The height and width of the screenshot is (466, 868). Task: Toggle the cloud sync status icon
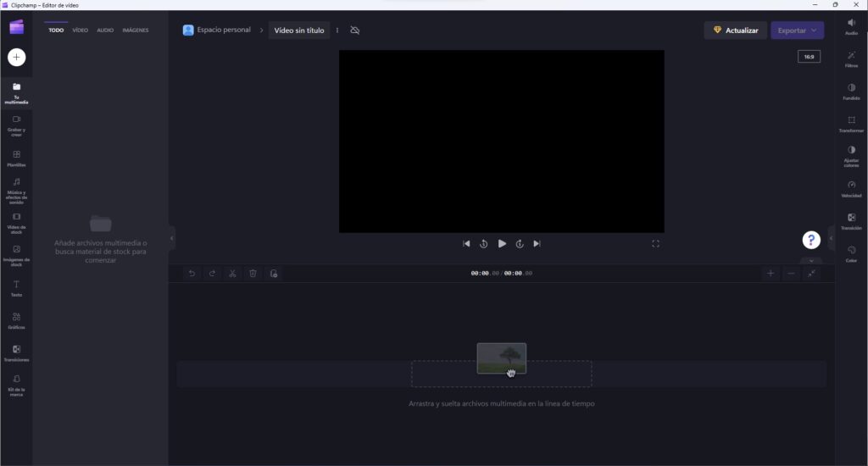[x=355, y=31]
